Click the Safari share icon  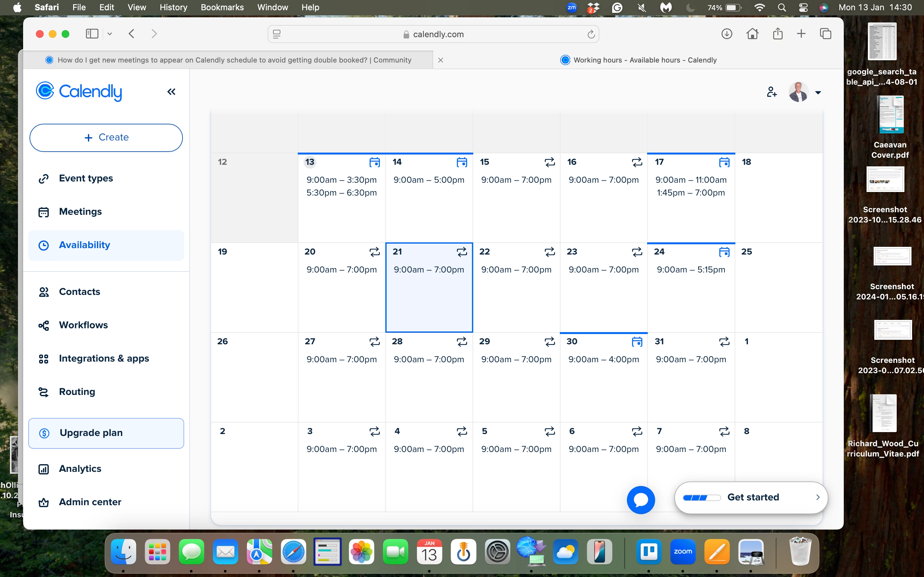click(777, 34)
